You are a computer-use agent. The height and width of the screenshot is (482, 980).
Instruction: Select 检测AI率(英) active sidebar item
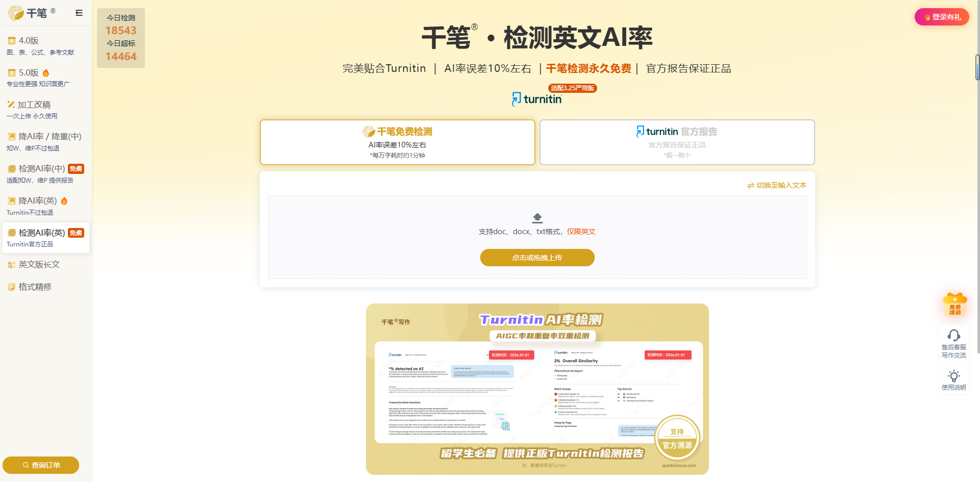click(46, 238)
